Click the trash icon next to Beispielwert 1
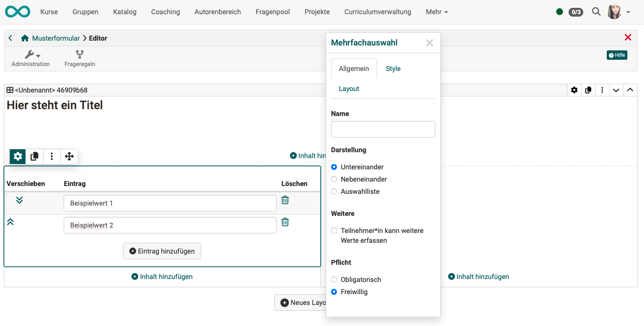 [x=285, y=200]
